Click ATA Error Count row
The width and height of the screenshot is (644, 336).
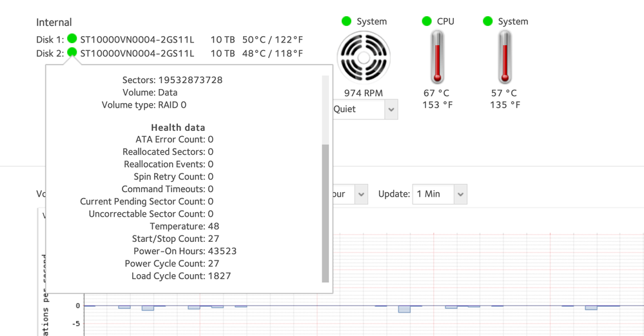click(175, 140)
